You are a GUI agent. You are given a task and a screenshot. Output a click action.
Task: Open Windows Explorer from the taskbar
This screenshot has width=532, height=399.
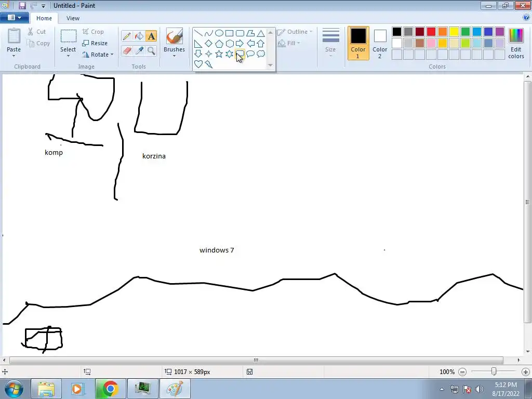point(46,389)
